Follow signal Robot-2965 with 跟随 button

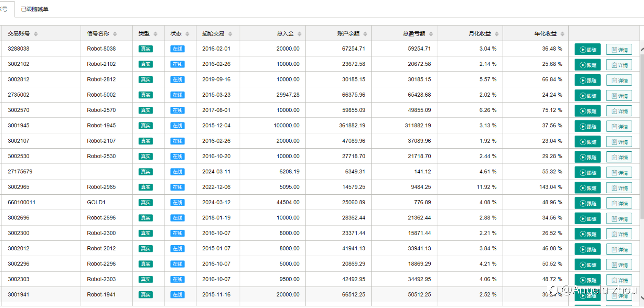click(587, 188)
